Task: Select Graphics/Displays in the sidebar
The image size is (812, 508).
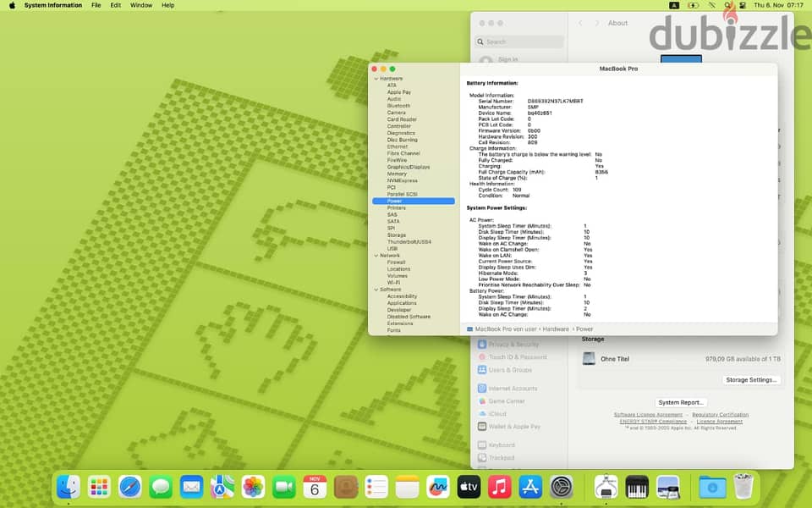Action: pyautogui.click(x=408, y=167)
